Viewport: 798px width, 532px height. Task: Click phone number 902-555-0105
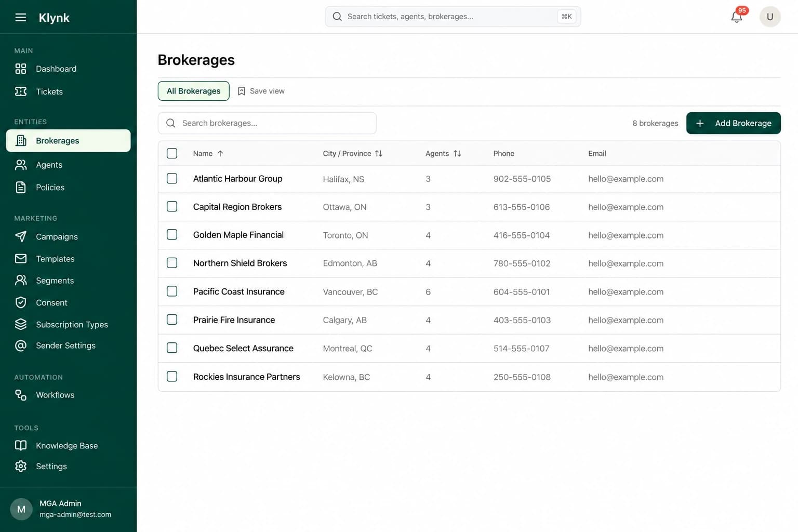click(522, 179)
